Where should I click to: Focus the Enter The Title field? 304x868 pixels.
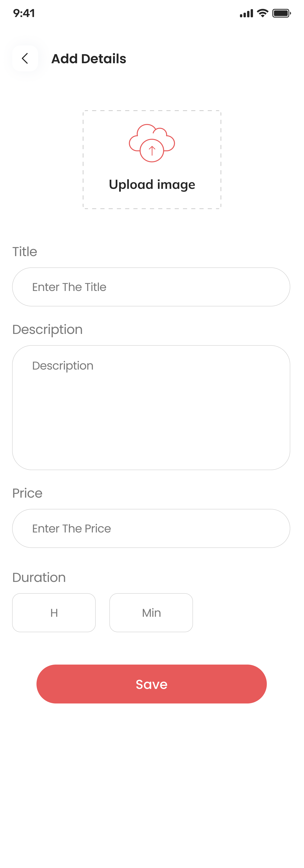click(151, 287)
